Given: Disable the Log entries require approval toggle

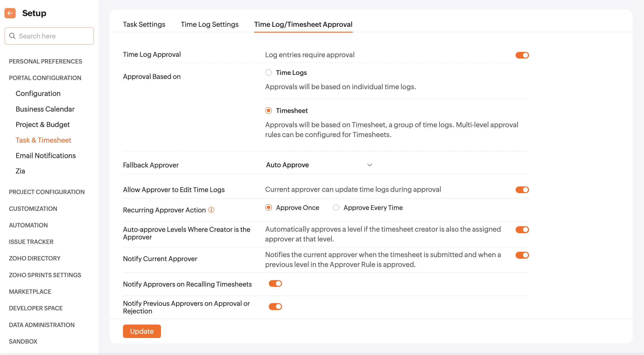Looking at the screenshot, I should pyautogui.click(x=522, y=55).
